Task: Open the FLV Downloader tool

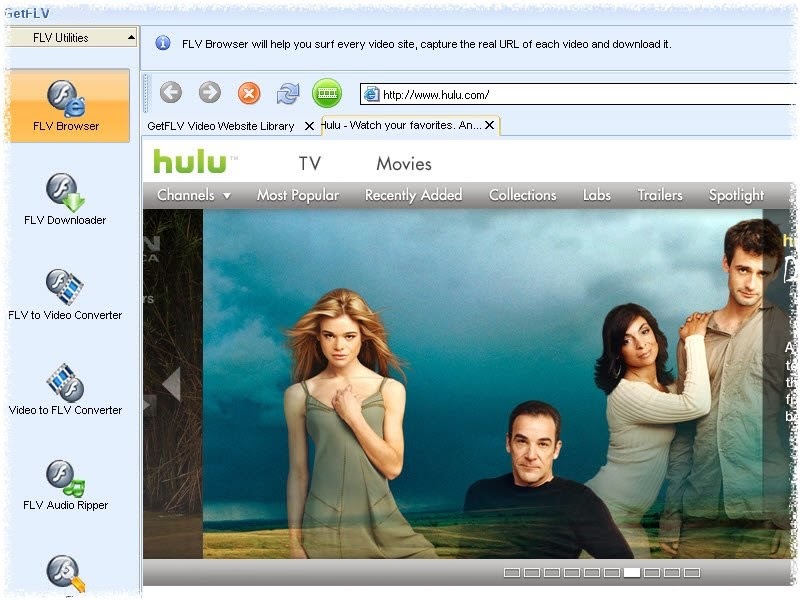Action: pos(66,198)
